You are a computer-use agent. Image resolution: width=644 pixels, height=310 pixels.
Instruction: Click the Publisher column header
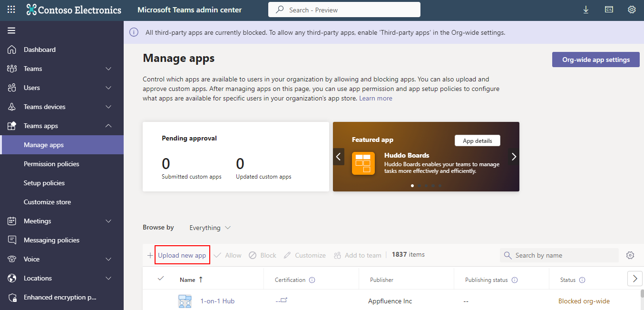pos(381,280)
